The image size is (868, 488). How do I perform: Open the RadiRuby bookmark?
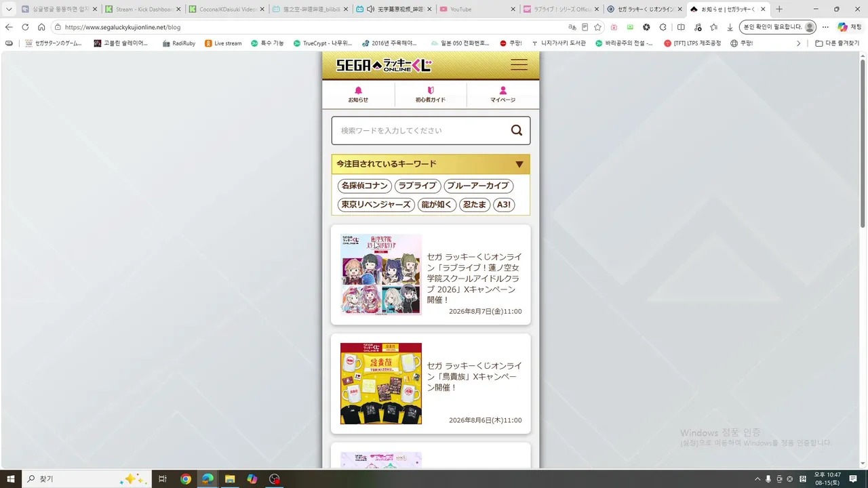[x=179, y=43]
